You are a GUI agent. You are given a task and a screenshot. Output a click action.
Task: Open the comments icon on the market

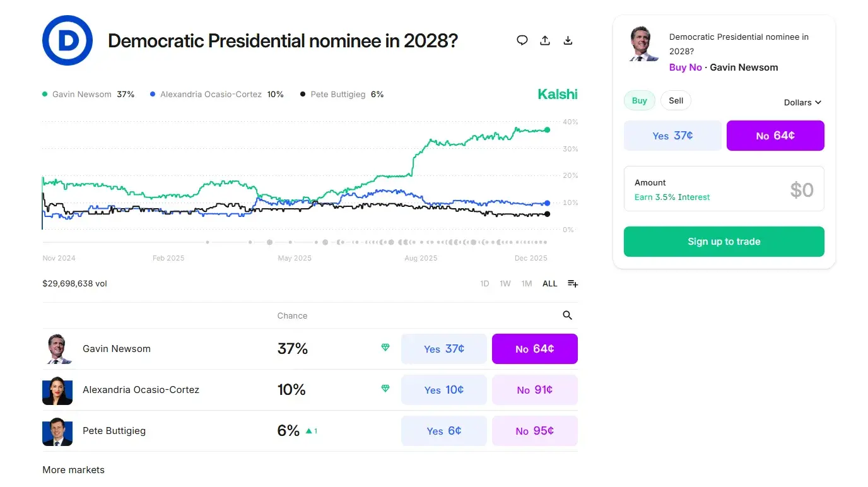pyautogui.click(x=522, y=40)
